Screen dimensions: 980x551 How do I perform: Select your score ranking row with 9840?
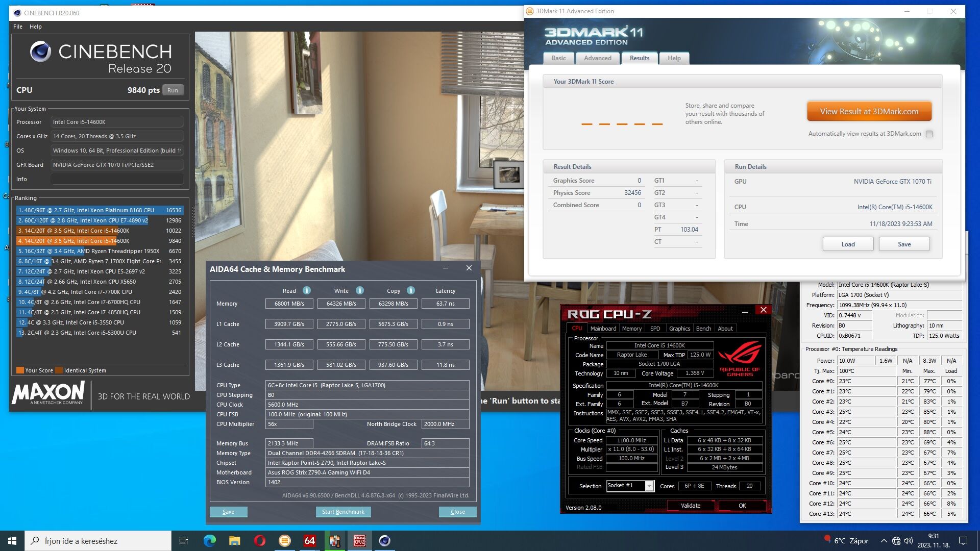(x=100, y=241)
